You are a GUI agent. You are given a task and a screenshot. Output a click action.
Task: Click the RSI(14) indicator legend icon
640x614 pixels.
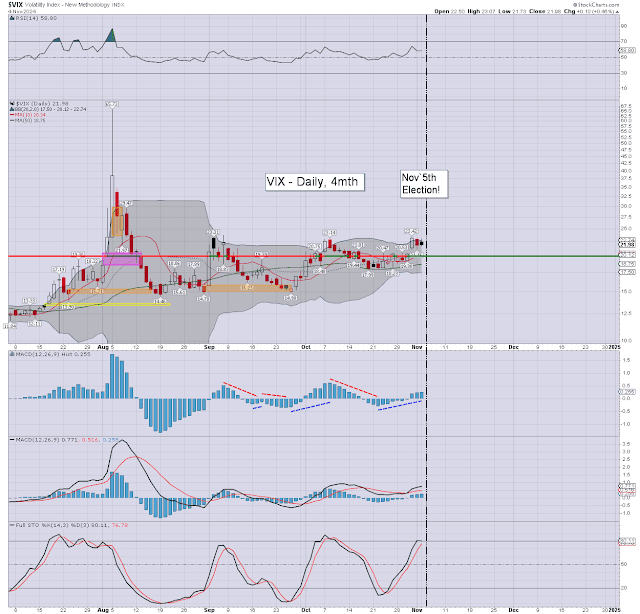click(12, 18)
